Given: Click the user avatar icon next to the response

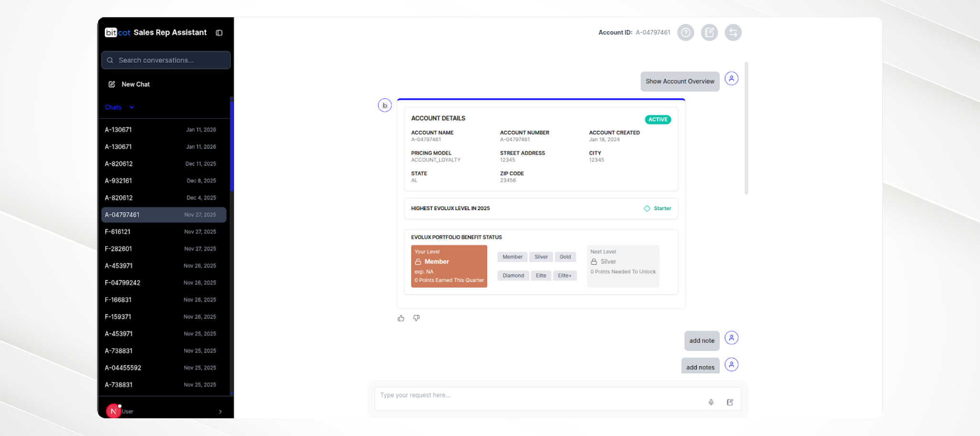Looking at the screenshot, I should point(732,78).
